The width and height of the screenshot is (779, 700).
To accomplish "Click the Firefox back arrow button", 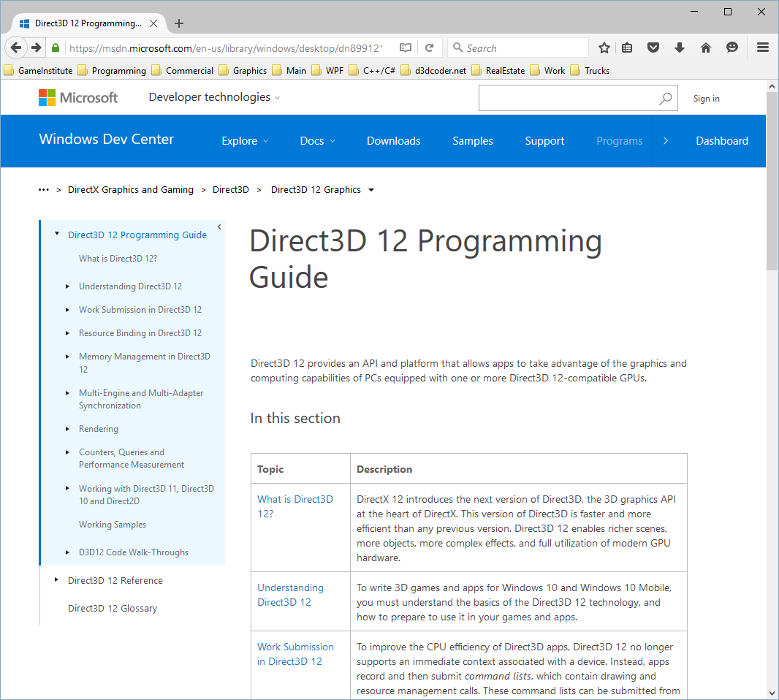I will (16, 48).
